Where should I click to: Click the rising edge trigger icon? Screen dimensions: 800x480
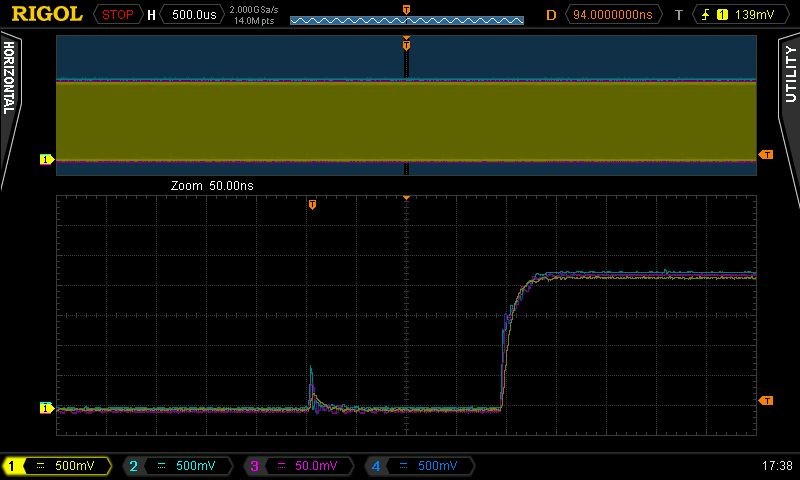coord(706,15)
